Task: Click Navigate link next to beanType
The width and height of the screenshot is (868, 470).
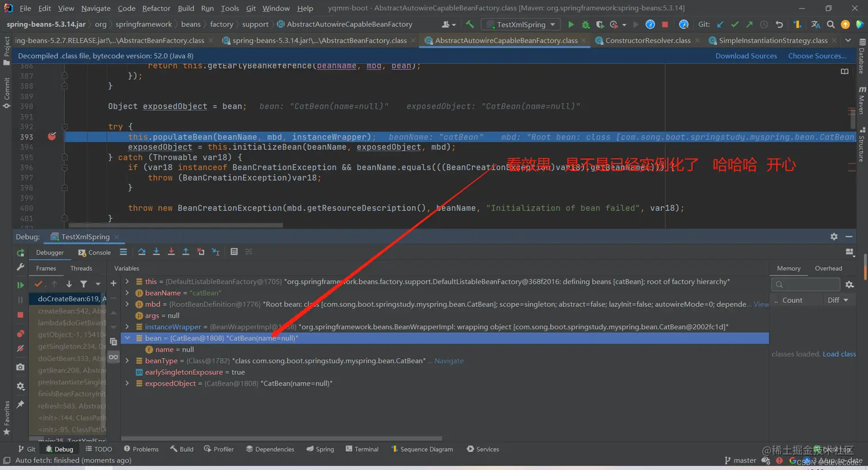Action: coord(449,361)
